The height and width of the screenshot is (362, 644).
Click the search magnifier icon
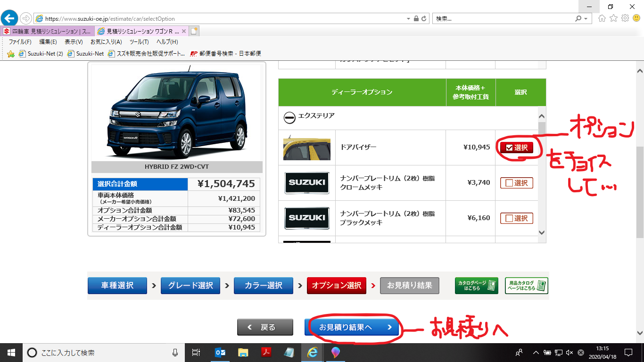point(578,19)
